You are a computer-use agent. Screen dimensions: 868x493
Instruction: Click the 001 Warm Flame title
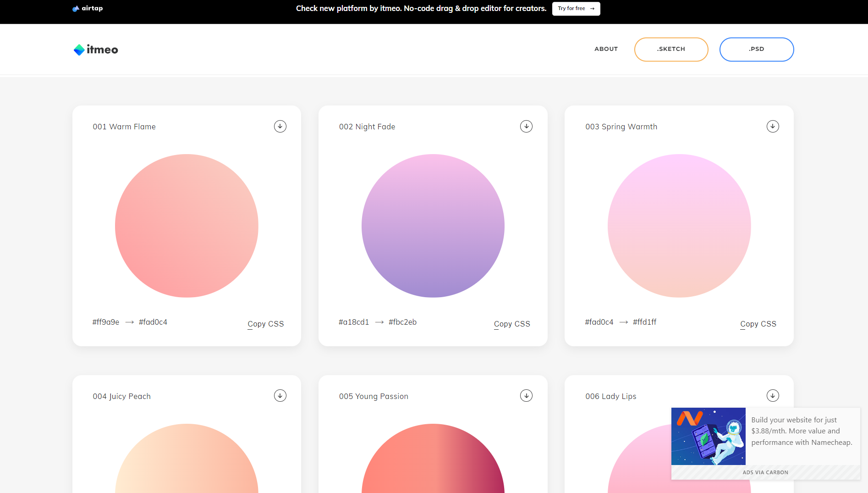pos(124,127)
